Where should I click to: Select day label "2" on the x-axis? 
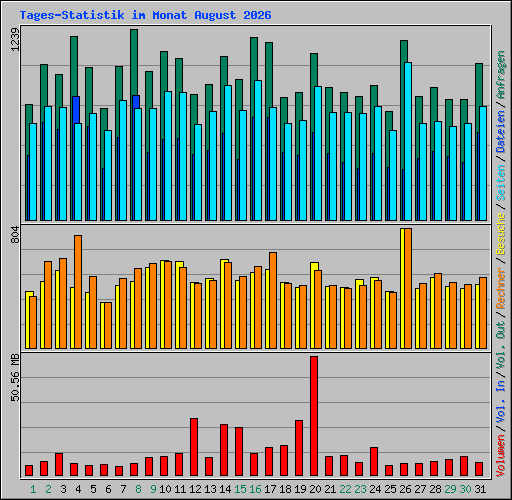(x=48, y=489)
